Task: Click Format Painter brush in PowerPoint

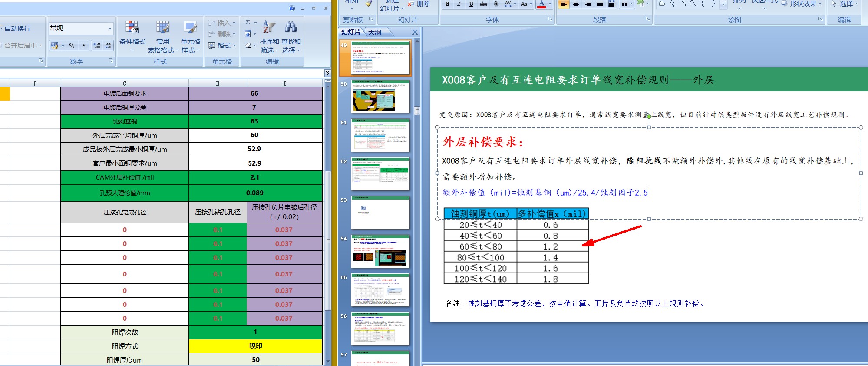Action: (x=369, y=3)
